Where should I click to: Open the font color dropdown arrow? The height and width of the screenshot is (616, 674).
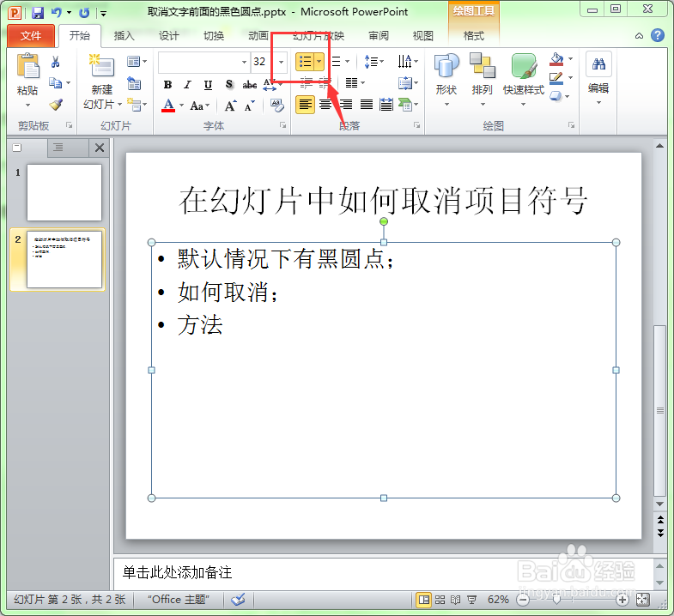point(182,106)
